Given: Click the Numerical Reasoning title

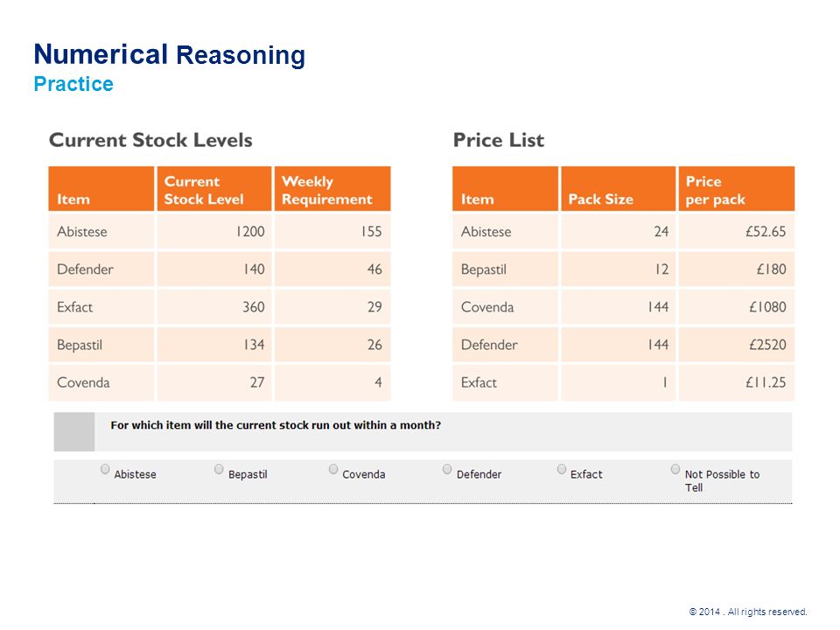Looking at the screenshot, I should 169,54.
